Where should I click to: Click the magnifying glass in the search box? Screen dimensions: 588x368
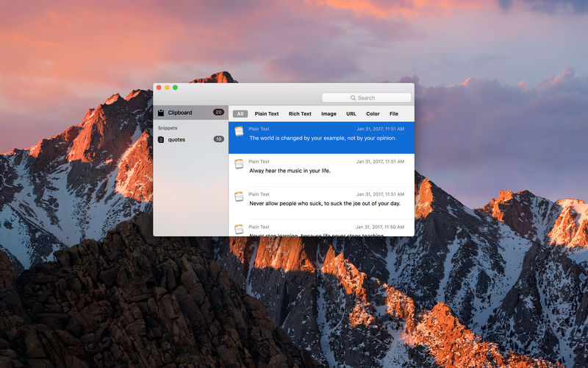(353, 98)
